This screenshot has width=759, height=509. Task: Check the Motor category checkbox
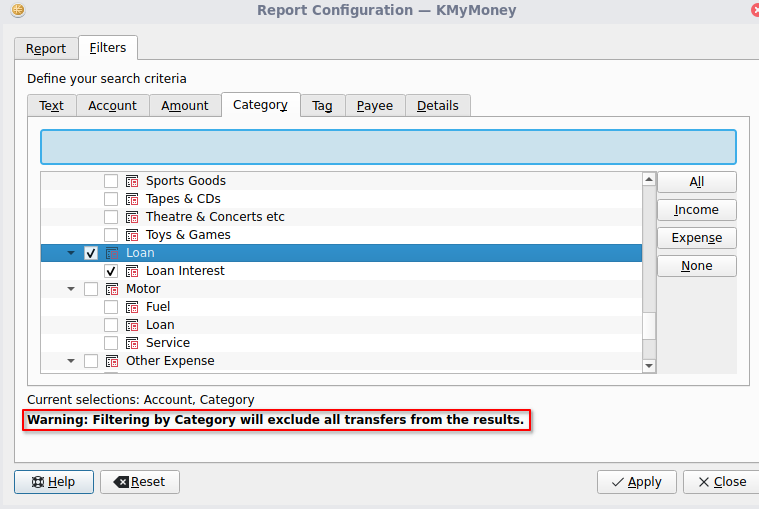pyautogui.click(x=91, y=289)
